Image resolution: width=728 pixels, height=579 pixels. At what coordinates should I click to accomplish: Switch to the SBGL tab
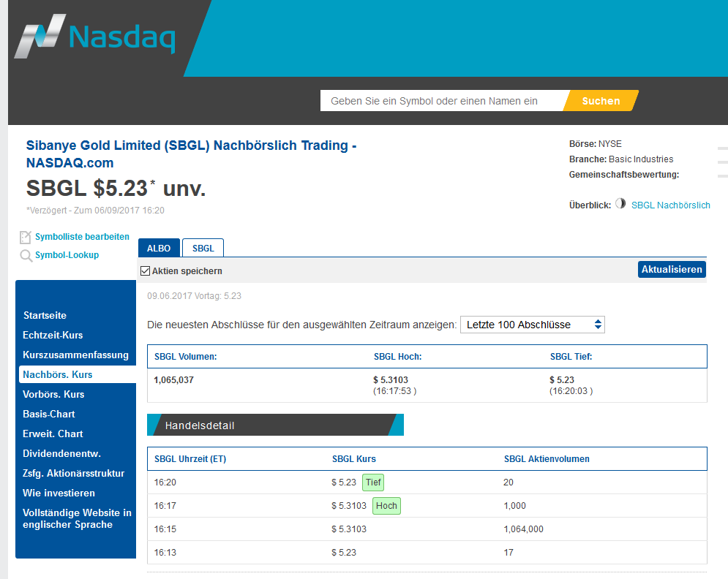(x=203, y=249)
